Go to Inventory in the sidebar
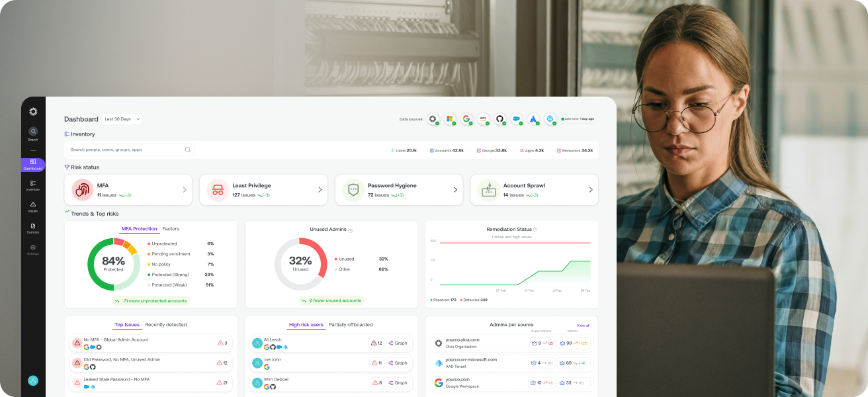 coord(33,183)
